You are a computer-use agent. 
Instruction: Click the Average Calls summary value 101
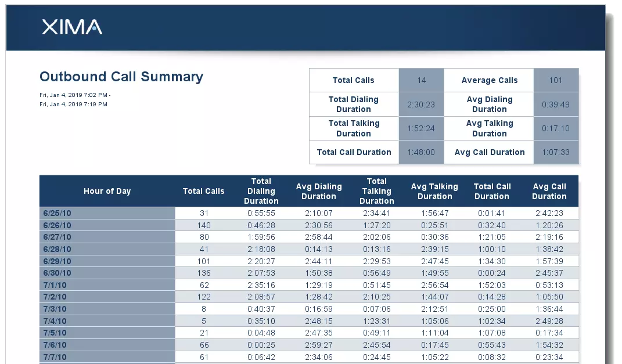556,80
